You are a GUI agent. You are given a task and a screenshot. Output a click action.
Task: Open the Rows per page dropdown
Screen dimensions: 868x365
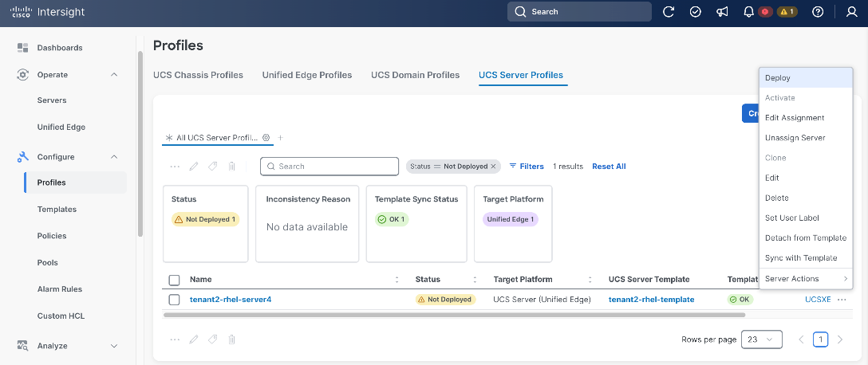coord(762,339)
